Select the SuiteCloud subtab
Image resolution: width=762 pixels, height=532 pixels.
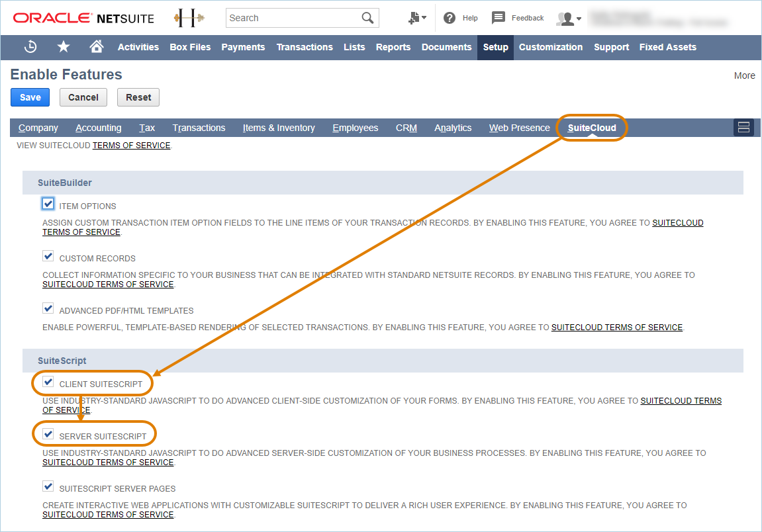(592, 128)
